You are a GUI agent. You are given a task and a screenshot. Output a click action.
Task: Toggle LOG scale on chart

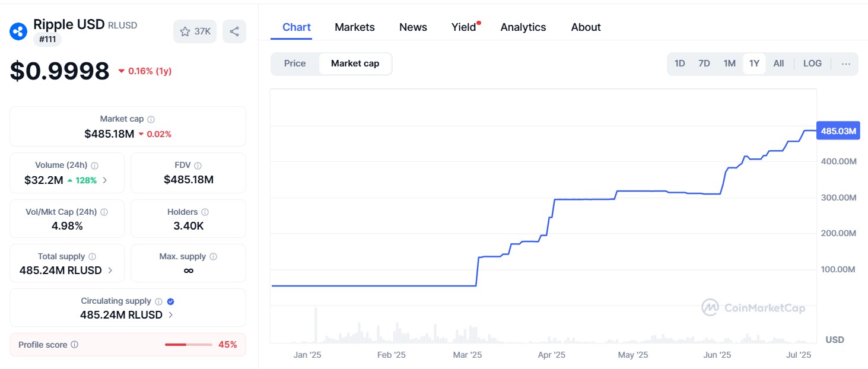click(x=812, y=63)
